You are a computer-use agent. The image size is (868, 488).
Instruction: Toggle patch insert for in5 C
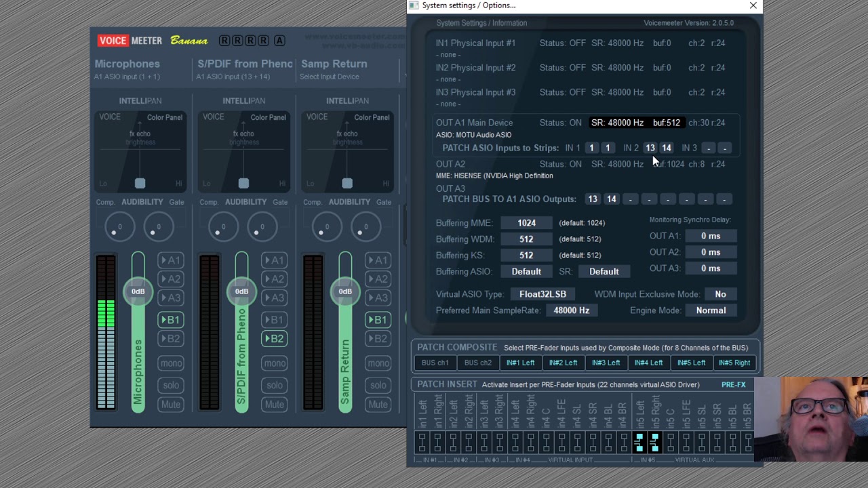tap(671, 443)
